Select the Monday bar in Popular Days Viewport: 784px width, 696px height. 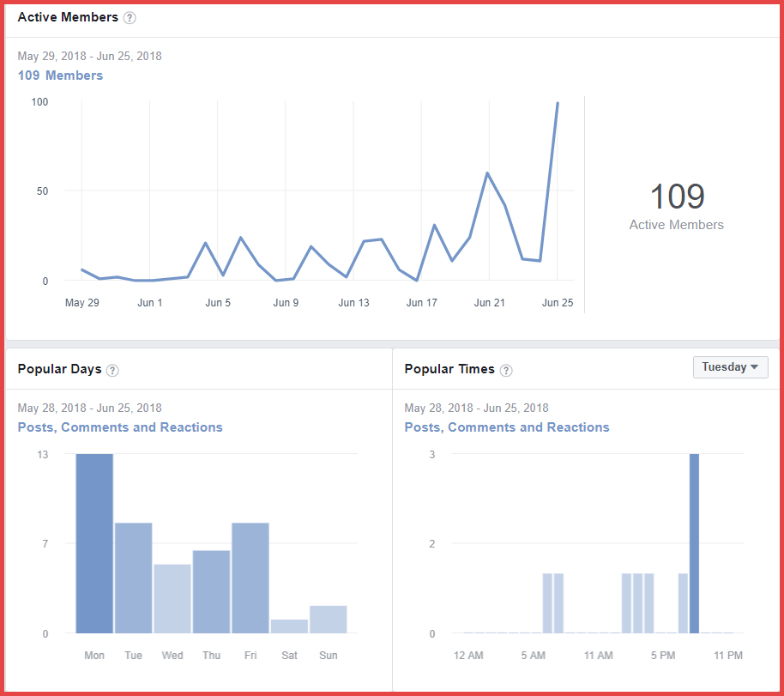[94, 543]
